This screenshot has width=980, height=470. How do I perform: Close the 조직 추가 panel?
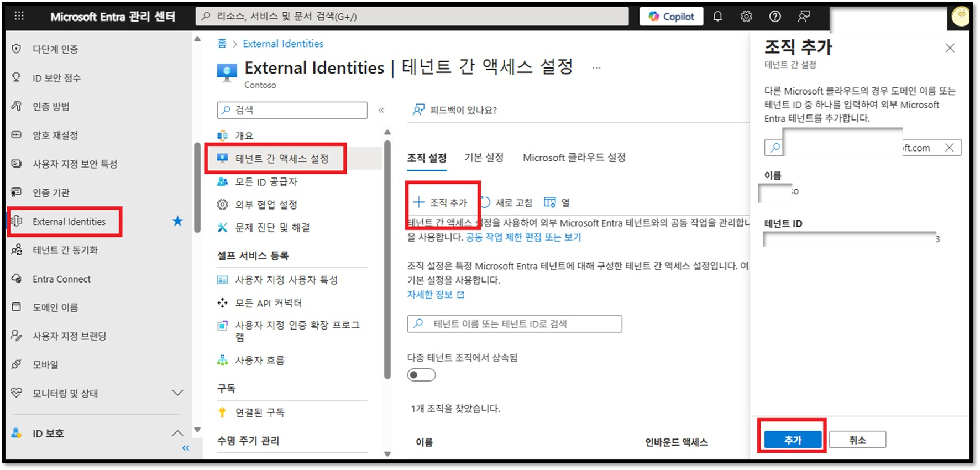(x=950, y=48)
